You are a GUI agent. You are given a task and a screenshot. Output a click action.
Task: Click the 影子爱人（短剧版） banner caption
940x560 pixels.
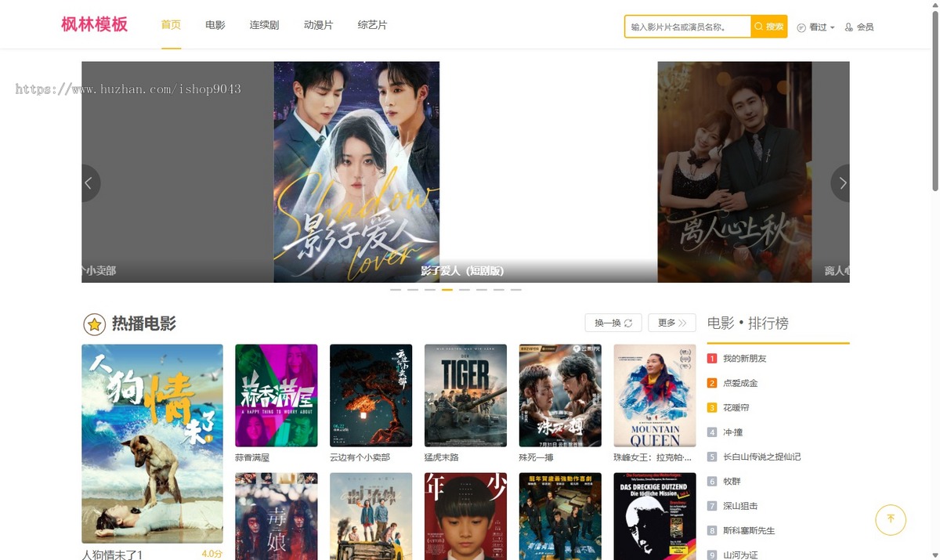pos(462,271)
